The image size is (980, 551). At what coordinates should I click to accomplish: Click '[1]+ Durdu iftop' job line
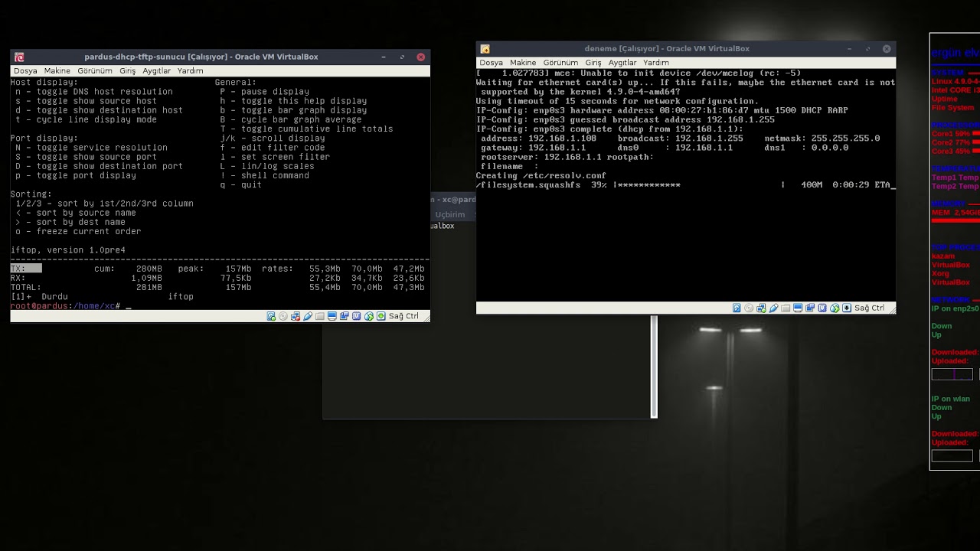[x=102, y=297]
